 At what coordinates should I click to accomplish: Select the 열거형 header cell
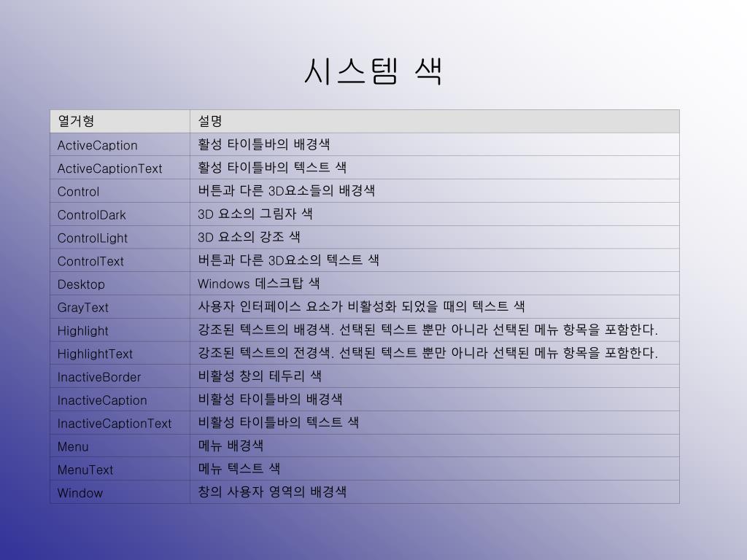[120, 122]
